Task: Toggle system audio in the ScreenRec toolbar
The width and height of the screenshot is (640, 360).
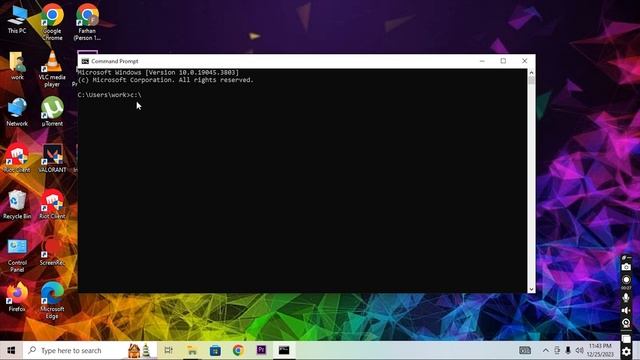Action: (x=626, y=311)
